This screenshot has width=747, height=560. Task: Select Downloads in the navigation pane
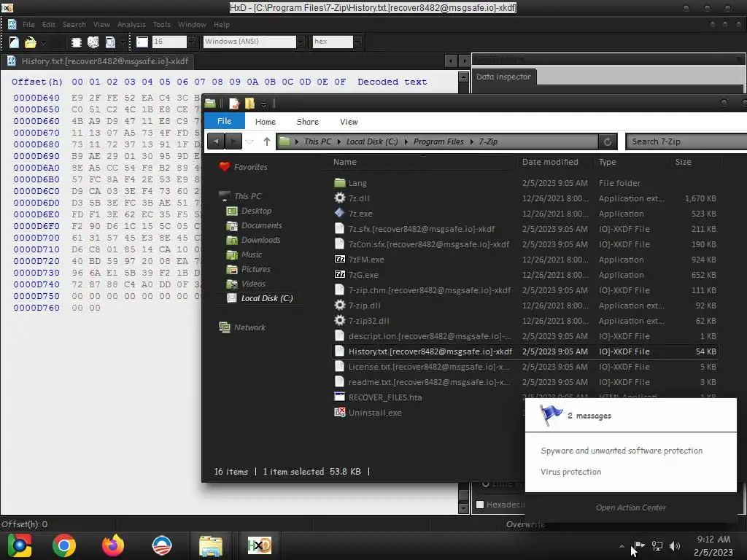tap(260, 240)
